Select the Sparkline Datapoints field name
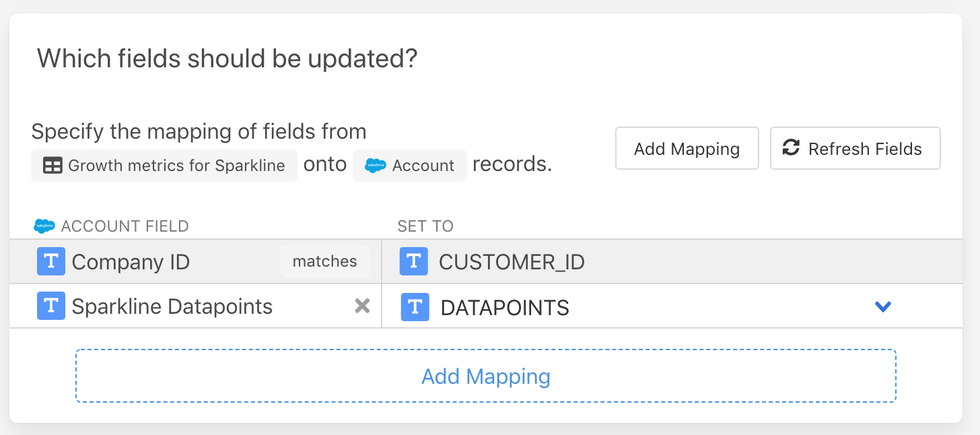The image size is (980, 435). (x=172, y=306)
